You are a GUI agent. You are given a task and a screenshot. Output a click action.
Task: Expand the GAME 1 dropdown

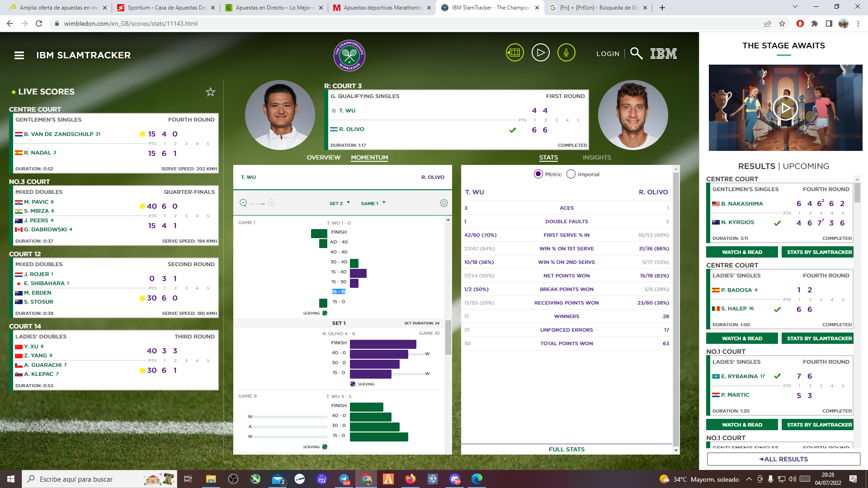[x=373, y=203]
